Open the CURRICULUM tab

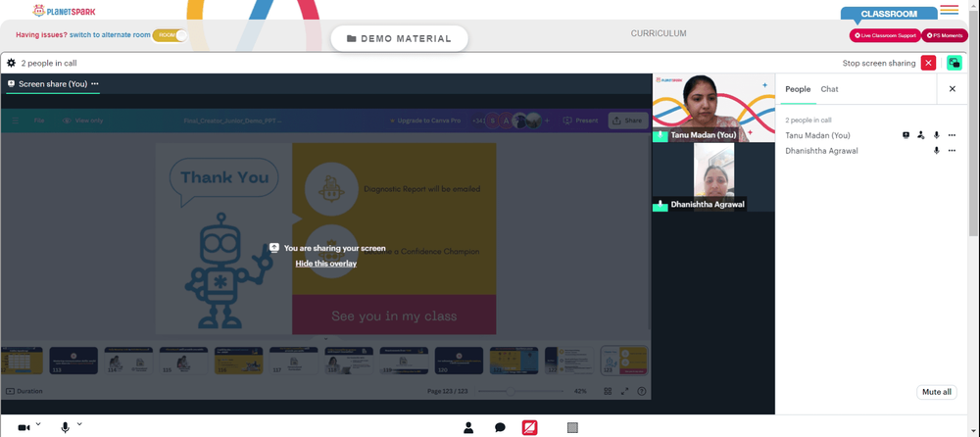[659, 33]
